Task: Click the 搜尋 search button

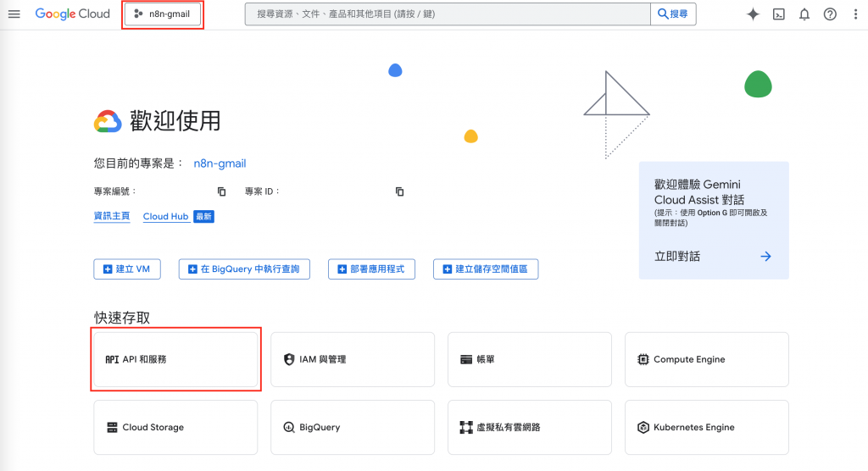Action: tap(673, 14)
